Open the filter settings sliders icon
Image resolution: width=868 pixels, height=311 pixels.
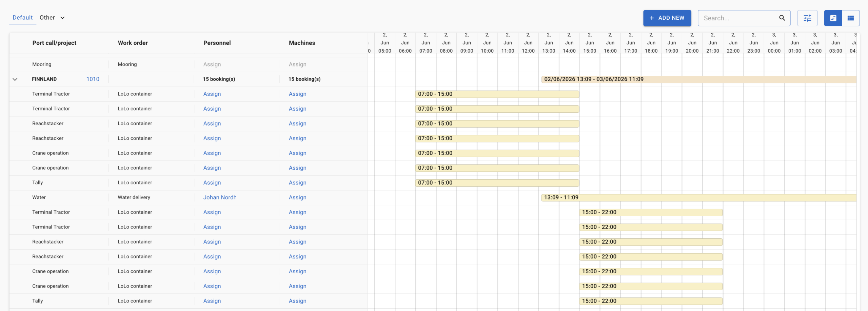tap(807, 18)
